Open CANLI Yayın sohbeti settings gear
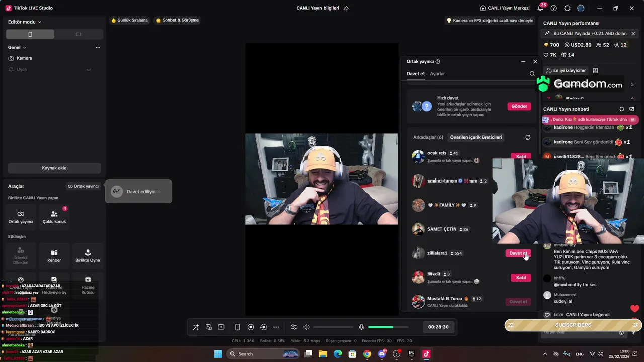The width and height of the screenshot is (644, 362). [x=622, y=109]
